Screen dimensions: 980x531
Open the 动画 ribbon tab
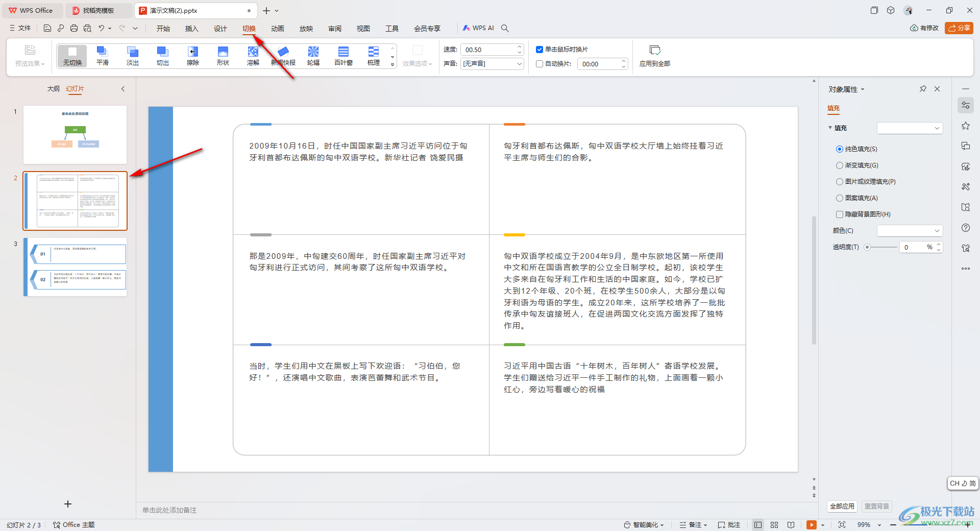(278, 29)
